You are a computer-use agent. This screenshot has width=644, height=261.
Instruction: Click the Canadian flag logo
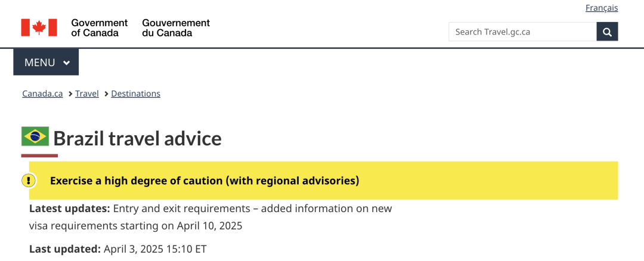tap(39, 27)
